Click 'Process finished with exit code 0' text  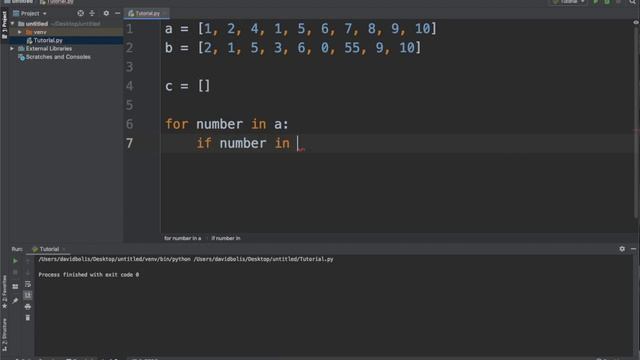(89, 275)
